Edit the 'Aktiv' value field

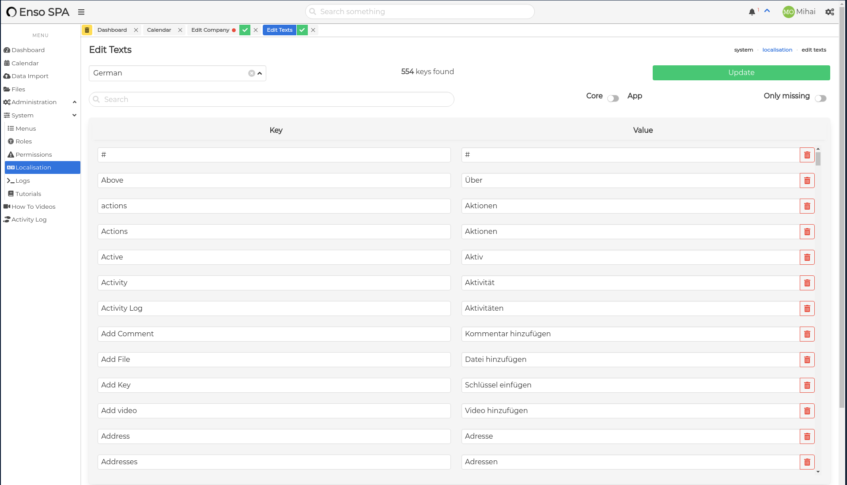[x=630, y=257]
